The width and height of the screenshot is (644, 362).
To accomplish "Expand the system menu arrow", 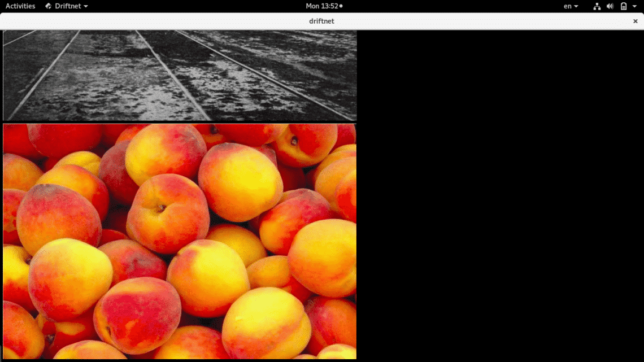I will [634, 6].
